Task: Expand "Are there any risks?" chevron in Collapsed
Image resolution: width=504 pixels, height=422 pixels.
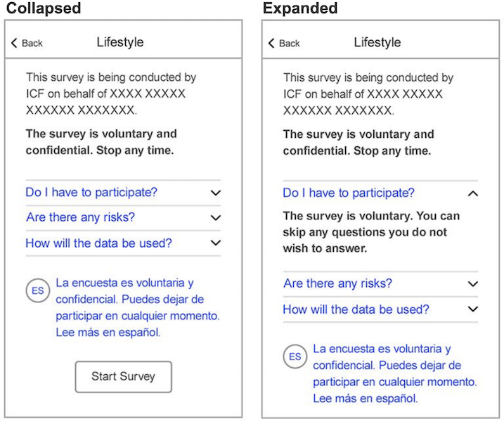Action: 215,218
